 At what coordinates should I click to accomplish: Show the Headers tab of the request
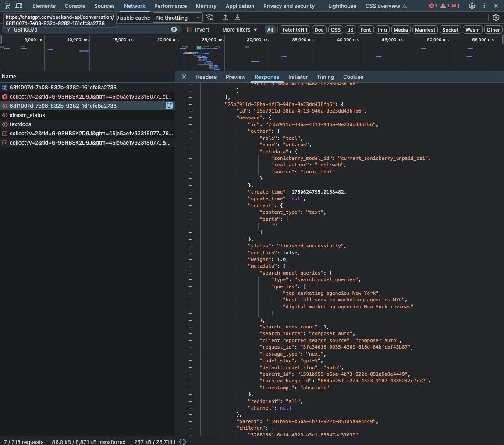tap(206, 77)
